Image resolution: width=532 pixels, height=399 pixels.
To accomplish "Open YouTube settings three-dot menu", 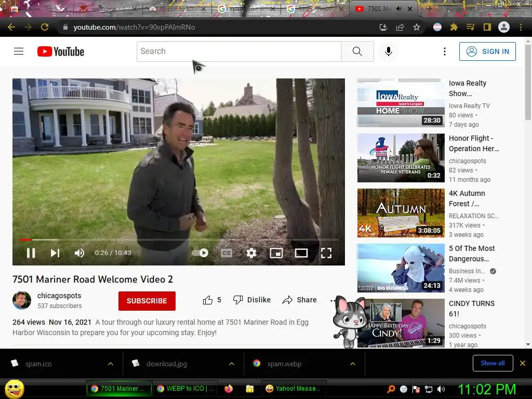I will tap(445, 51).
